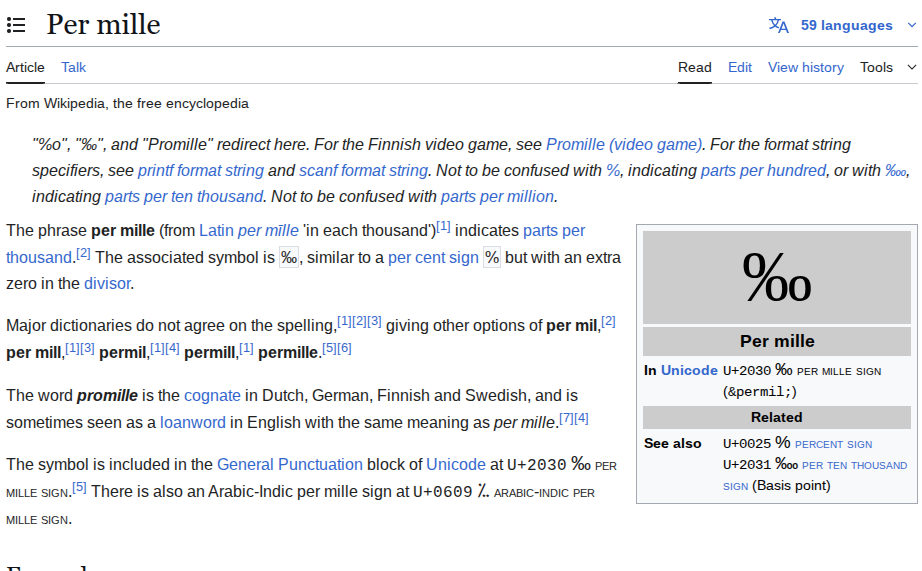This screenshot has width=922, height=571.
Task: Click citation [7] after 'per mille'
Action: coord(566,418)
